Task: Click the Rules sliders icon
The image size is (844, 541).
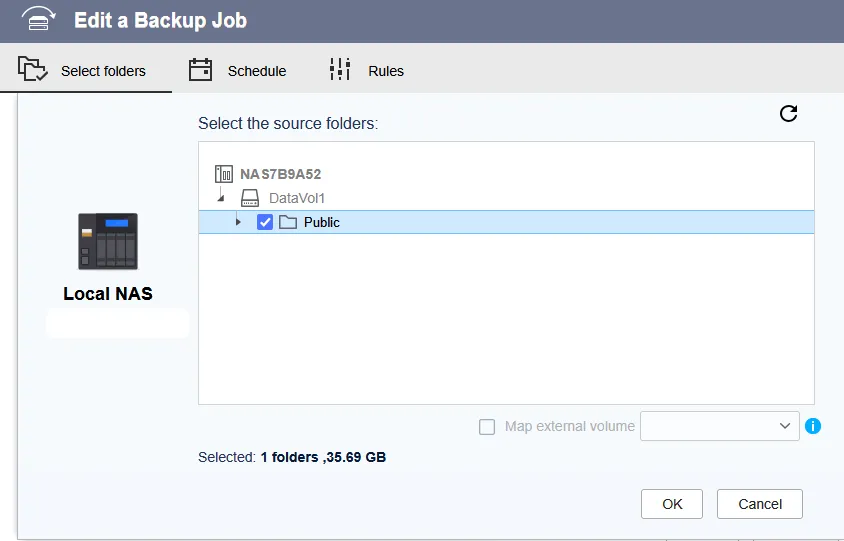Action: tap(340, 69)
